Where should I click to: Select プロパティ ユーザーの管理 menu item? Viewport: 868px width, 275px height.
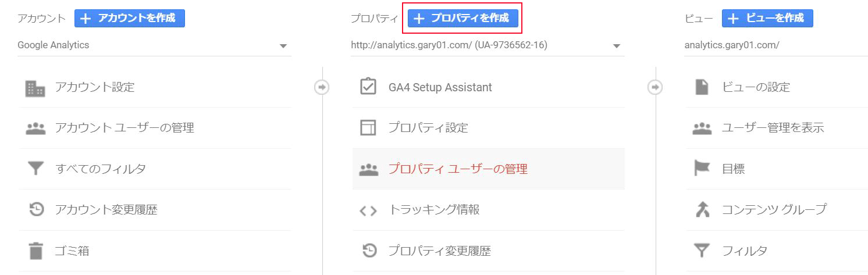coord(458,169)
